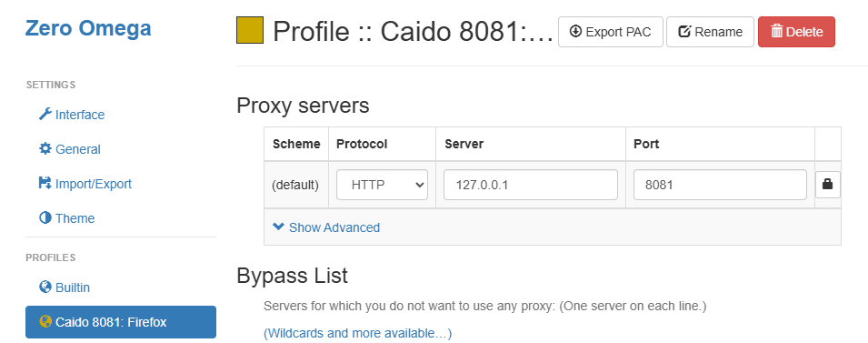This screenshot has width=868, height=343.
Task: Click the Server field showing 127.0.0.1
Action: tap(530, 185)
